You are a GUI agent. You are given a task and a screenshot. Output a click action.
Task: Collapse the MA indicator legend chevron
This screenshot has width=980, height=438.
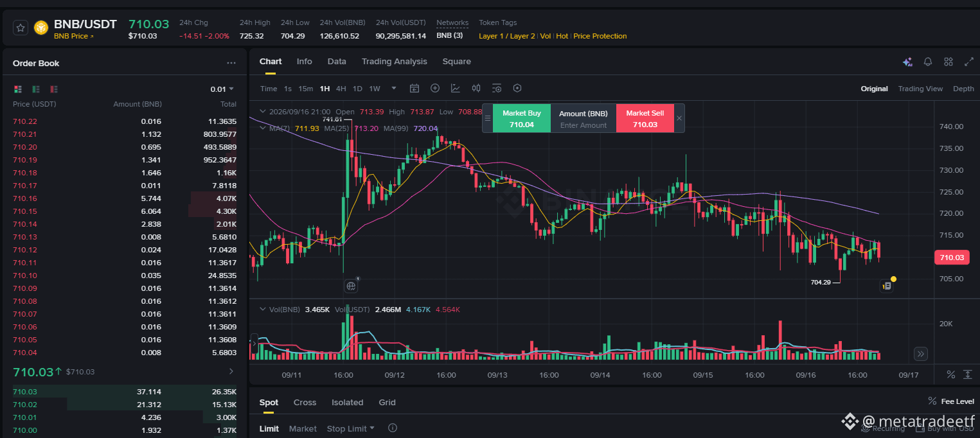[x=263, y=128]
